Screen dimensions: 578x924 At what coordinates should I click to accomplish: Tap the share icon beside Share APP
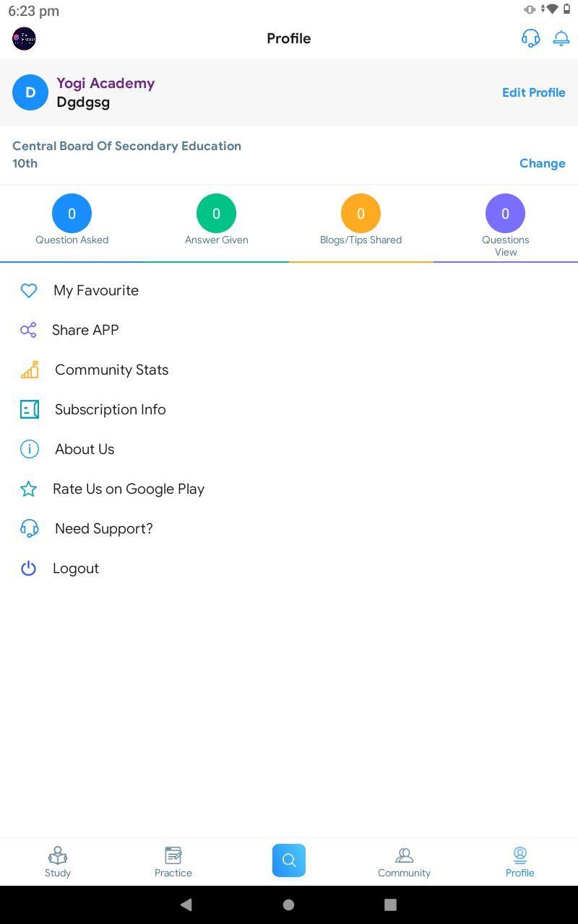click(28, 330)
